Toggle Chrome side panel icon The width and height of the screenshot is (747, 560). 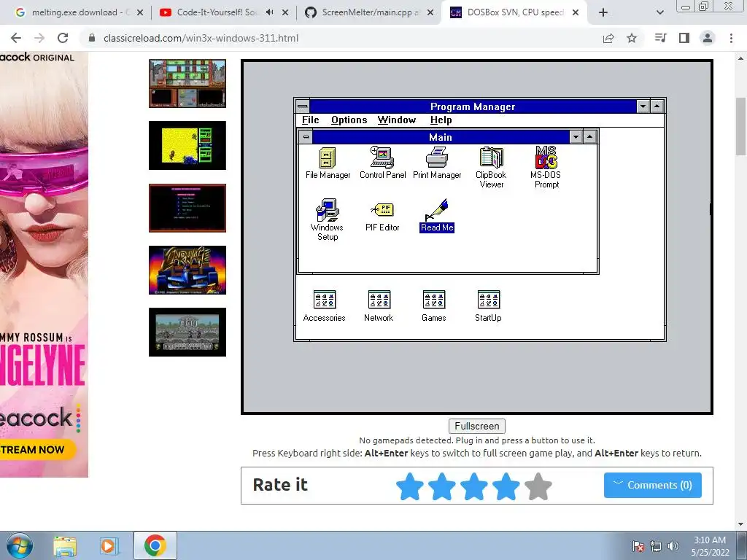tap(684, 38)
